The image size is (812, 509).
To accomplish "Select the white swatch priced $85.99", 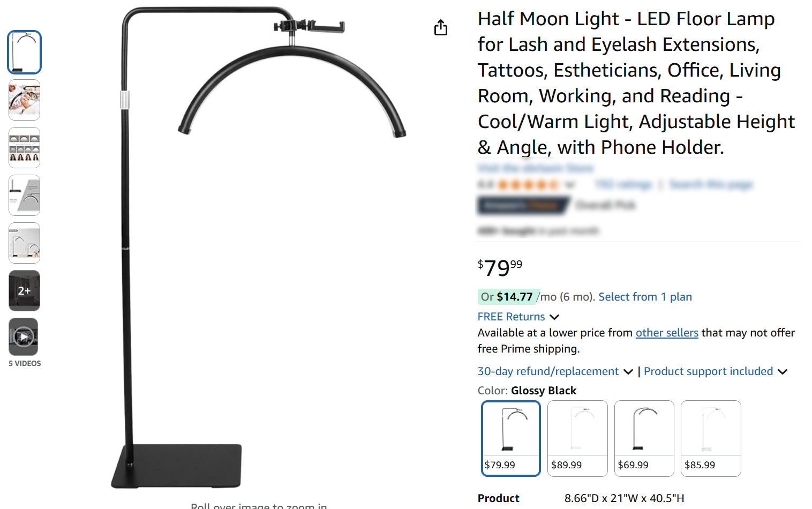I will [x=711, y=438].
